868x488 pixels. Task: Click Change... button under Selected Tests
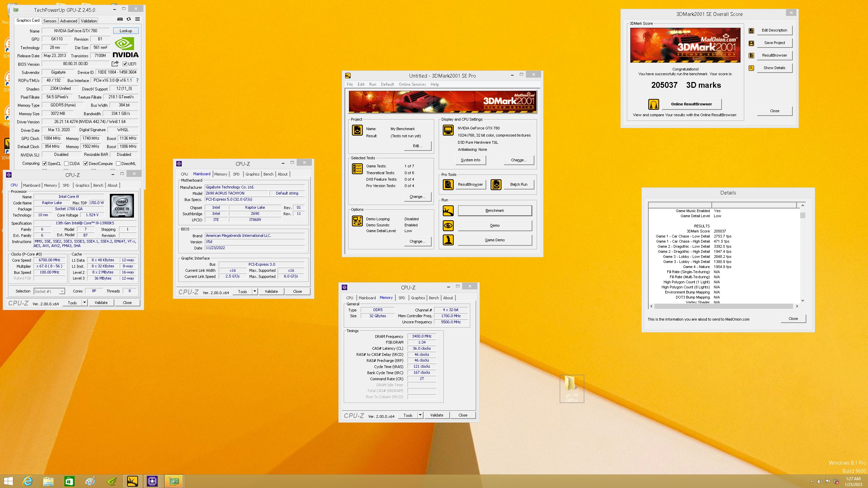coord(417,197)
